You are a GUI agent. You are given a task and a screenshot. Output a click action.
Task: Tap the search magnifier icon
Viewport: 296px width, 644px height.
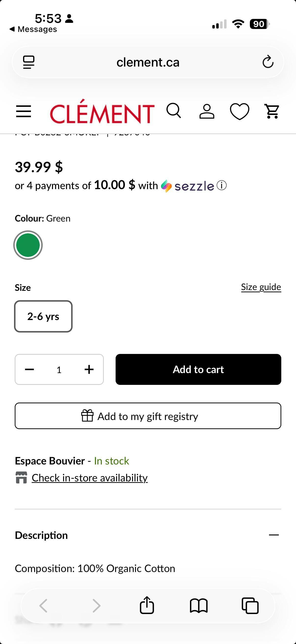[174, 111]
